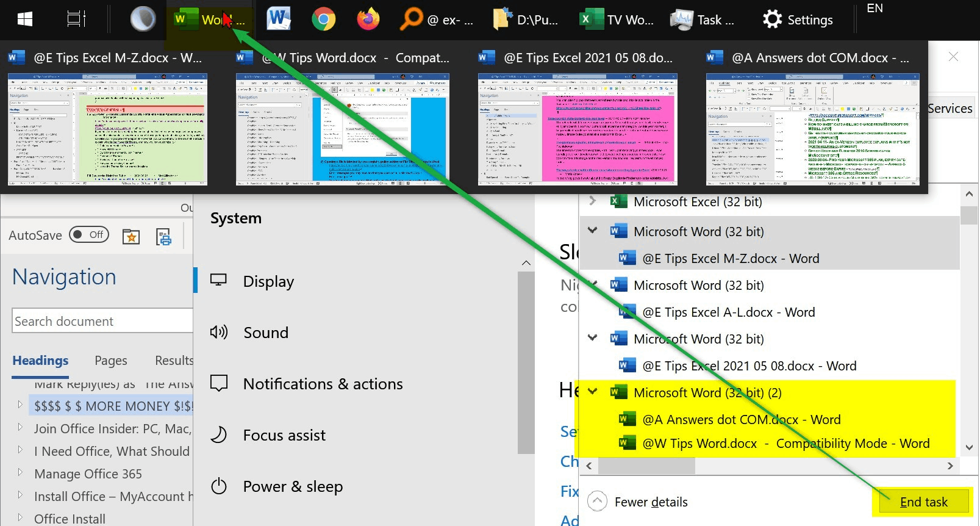This screenshot has width=980, height=526.
Task: Select @W Tips Word.docx Compatibility Mode process row
Action: 770,444
